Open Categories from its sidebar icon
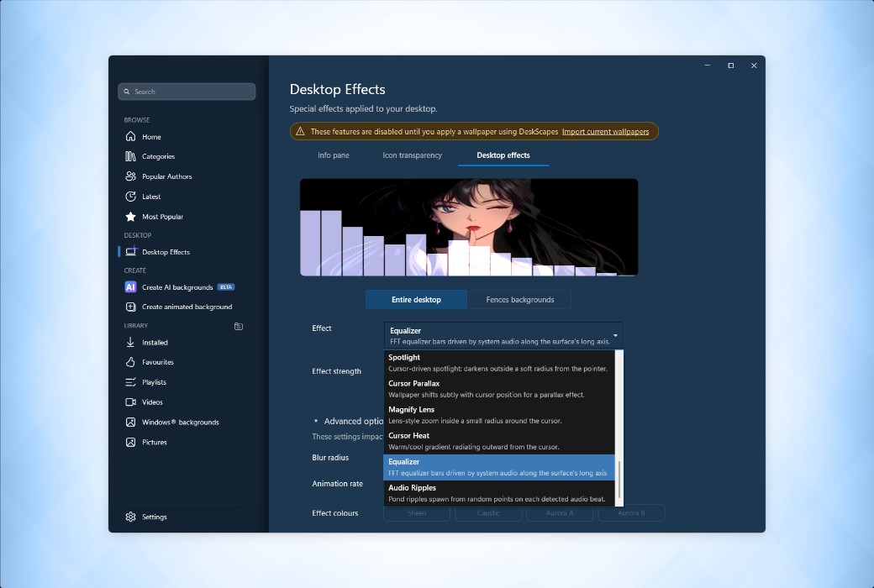Screen dimensions: 874x588 (x=130, y=156)
